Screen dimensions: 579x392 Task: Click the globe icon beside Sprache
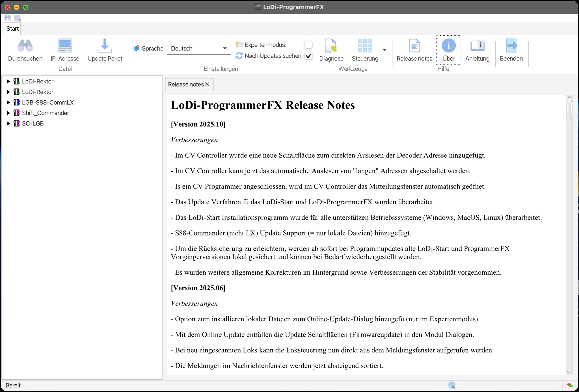(x=136, y=48)
